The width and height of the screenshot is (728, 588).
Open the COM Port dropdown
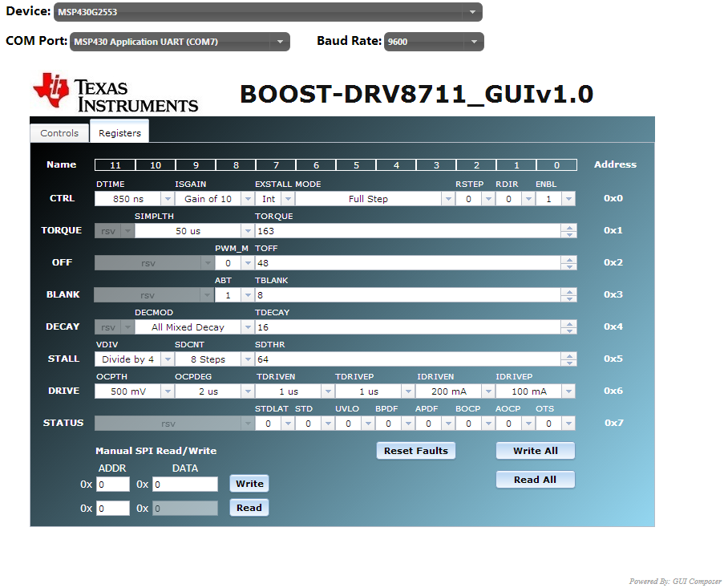[x=180, y=42]
